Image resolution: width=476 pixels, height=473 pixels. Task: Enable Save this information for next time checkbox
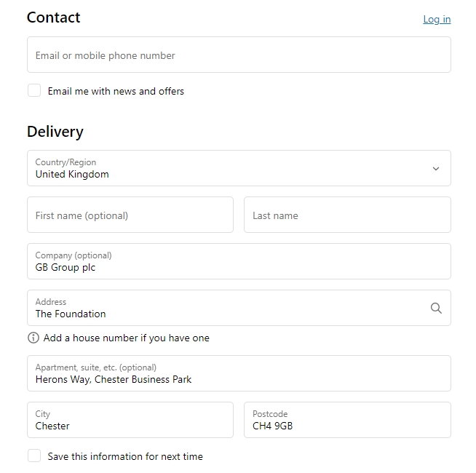tap(34, 456)
